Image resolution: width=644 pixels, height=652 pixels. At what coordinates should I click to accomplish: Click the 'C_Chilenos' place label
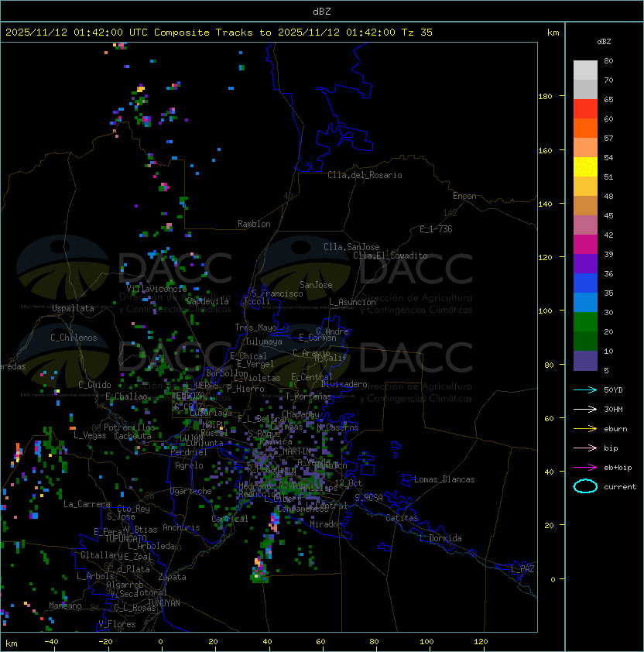click(x=74, y=338)
